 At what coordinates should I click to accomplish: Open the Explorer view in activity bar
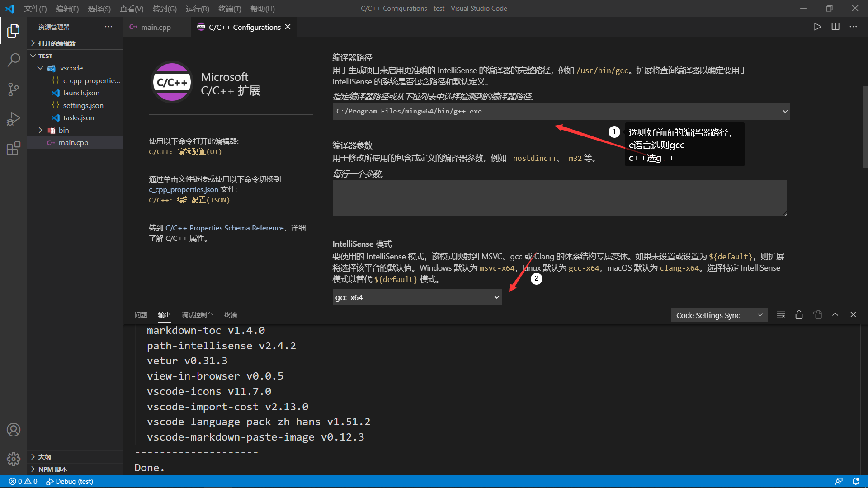click(14, 31)
